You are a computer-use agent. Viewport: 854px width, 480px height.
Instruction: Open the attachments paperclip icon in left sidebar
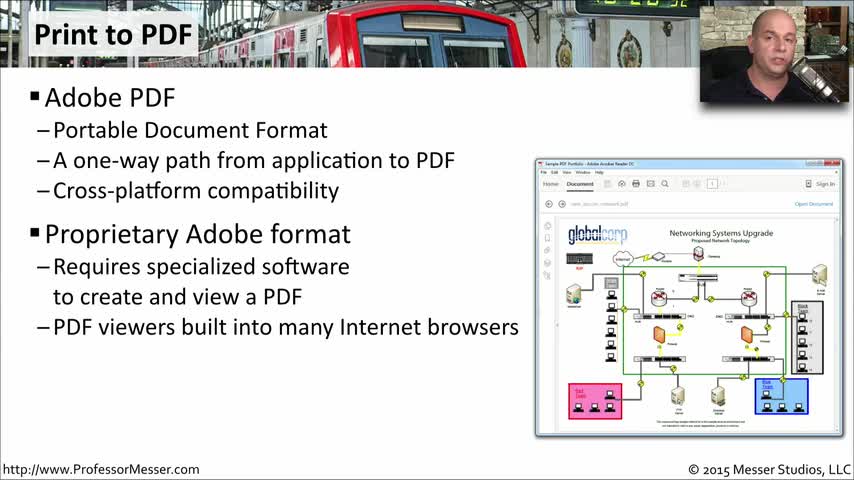(547, 251)
